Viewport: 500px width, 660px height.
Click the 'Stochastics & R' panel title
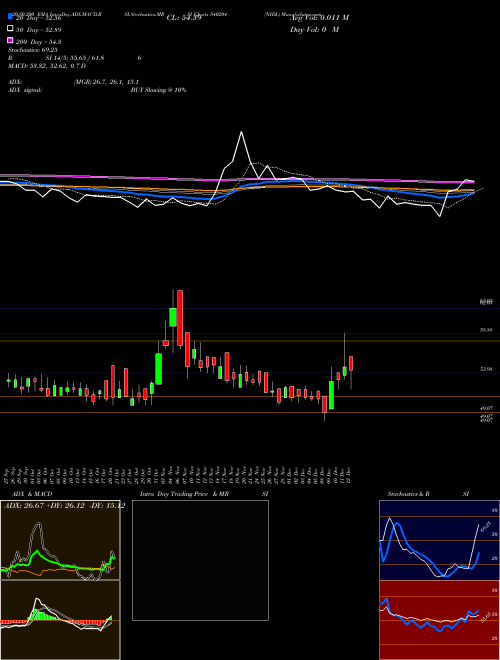pyautogui.click(x=409, y=494)
